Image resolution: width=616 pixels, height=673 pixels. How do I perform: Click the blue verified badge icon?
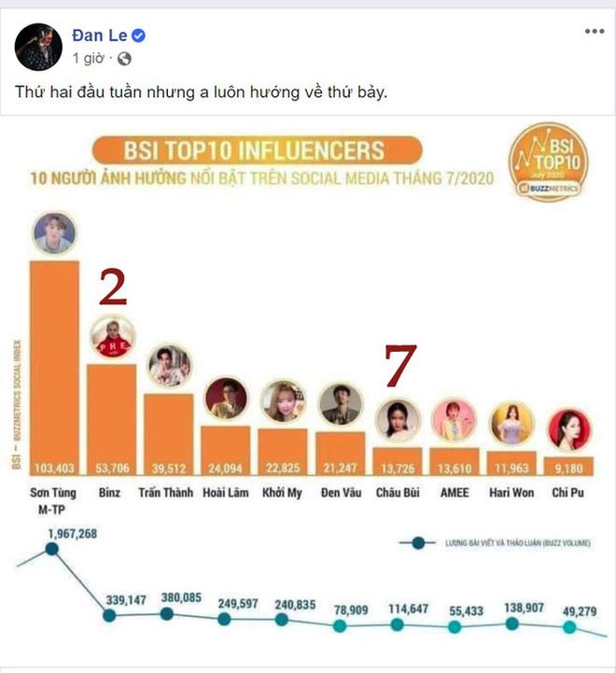[139, 37]
